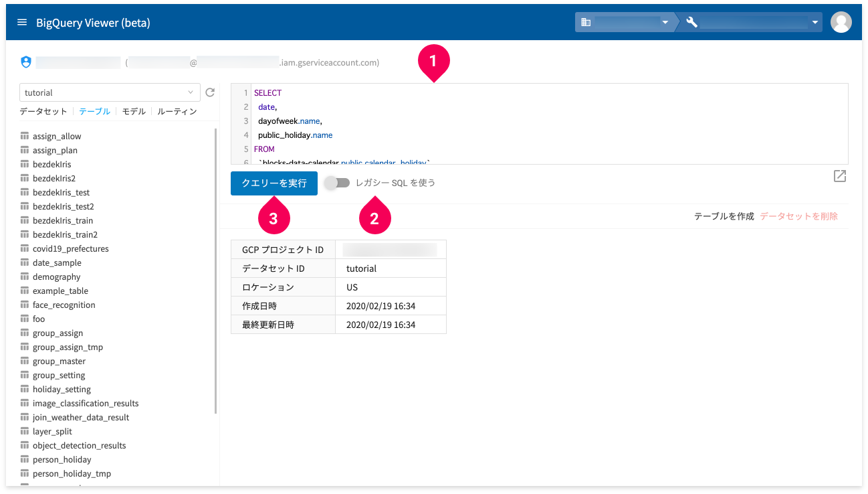The height and width of the screenshot is (494, 868).
Task: Open the user avatar account menu
Action: [841, 22]
